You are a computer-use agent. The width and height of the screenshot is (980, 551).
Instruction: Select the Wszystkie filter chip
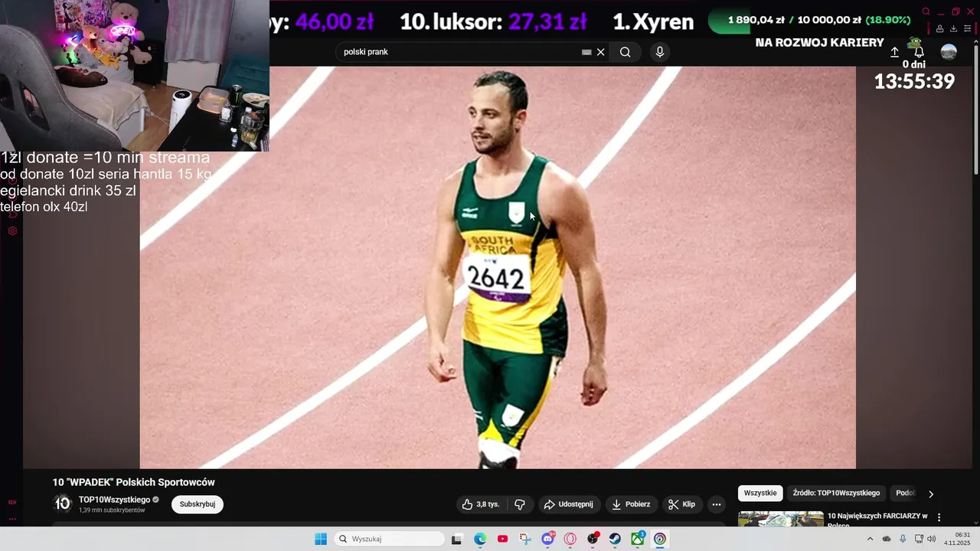(x=760, y=493)
